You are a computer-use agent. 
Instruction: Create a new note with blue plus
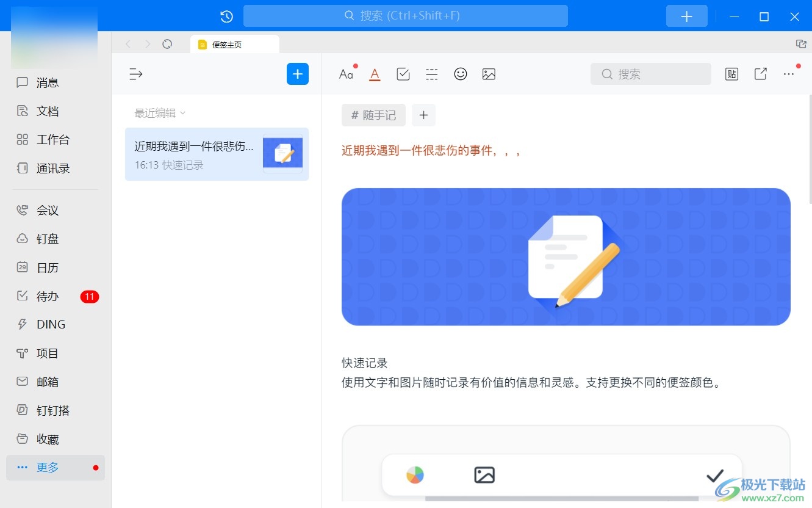point(298,74)
